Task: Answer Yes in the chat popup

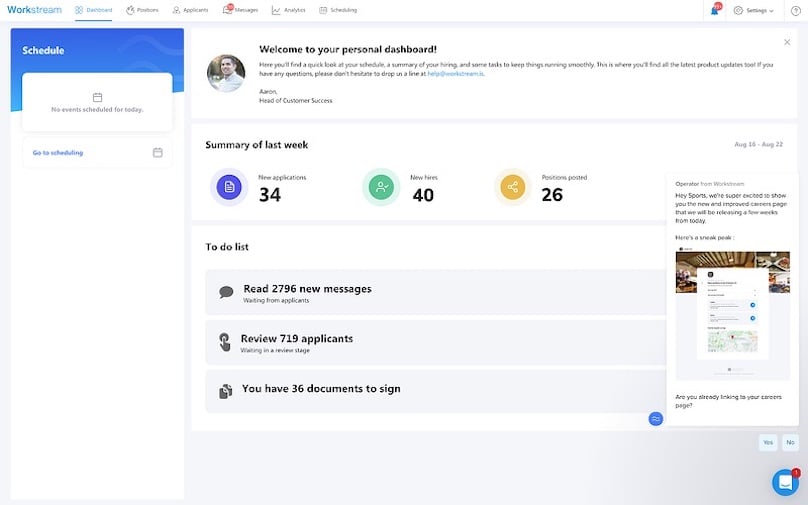Action: (767, 442)
